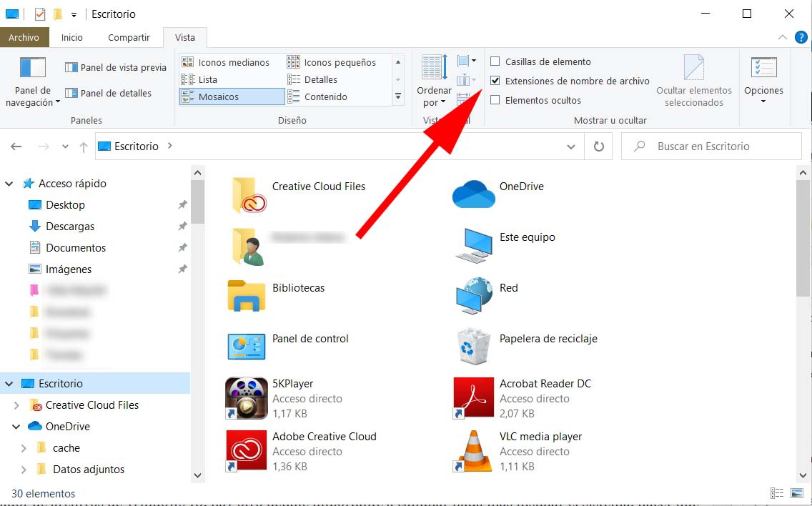Screen dimensions: 812x506
Task: Enable the Casillas de elemento checkbox
Action: coord(495,61)
